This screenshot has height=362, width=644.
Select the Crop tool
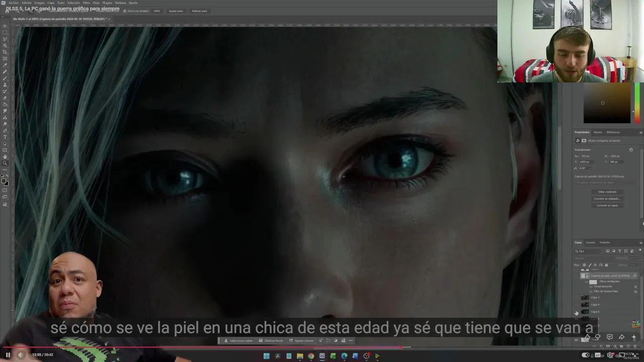point(5,51)
